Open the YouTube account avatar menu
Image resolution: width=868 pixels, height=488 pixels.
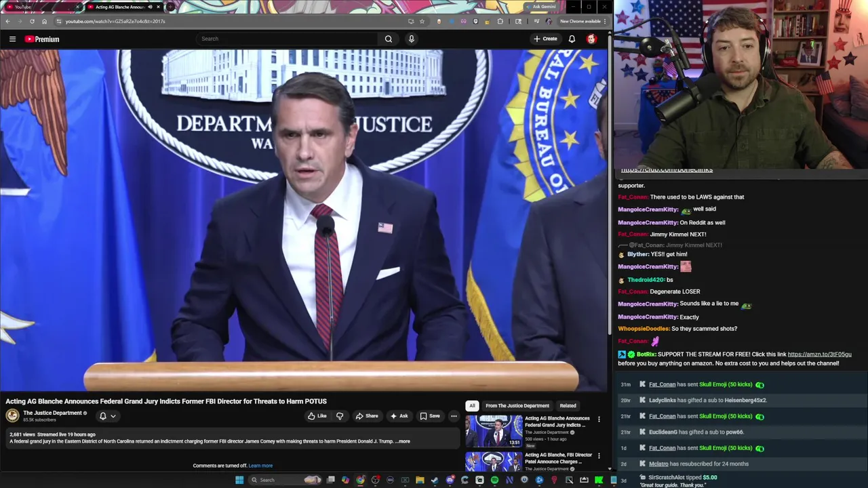(591, 39)
